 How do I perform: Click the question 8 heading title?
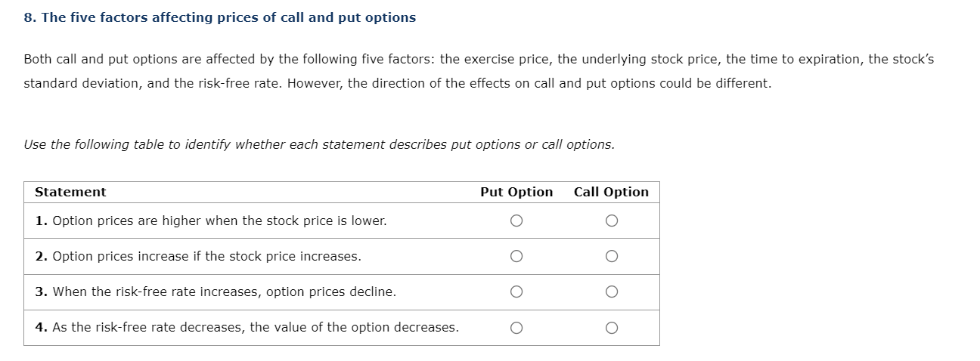219,17
